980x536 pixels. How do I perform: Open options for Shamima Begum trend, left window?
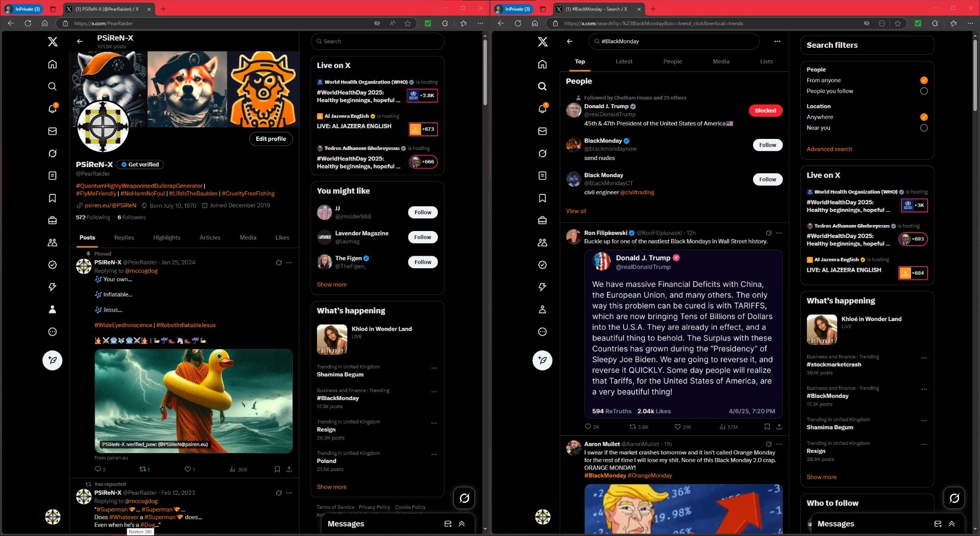coord(434,368)
